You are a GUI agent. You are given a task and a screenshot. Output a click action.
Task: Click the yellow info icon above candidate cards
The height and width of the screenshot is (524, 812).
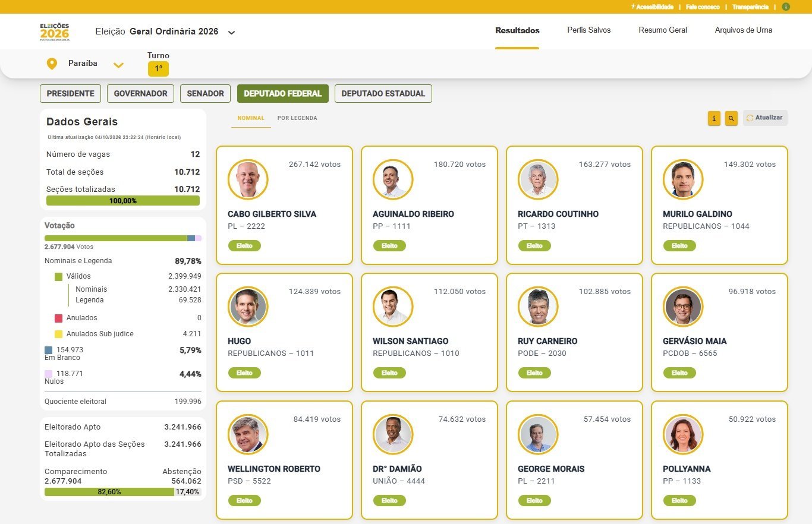point(714,118)
